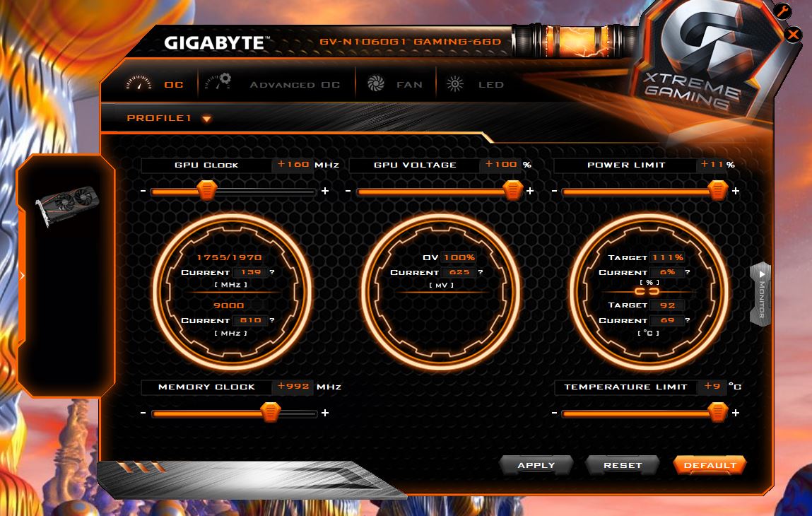
Task: Expand the Monitor side panel
Action: pyautogui.click(x=760, y=294)
